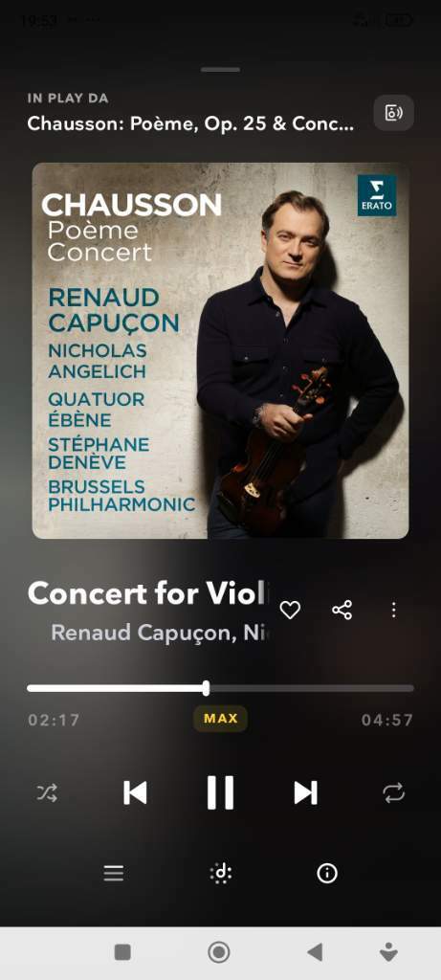Skip to the next track
The width and height of the screenshot is (441, 980).
tap(305, 793)
